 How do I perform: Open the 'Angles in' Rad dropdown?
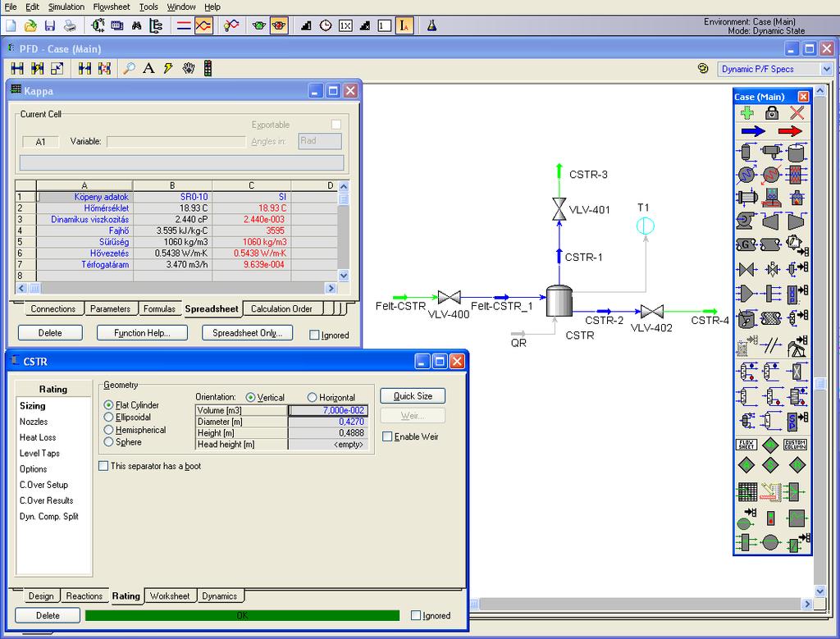(320, 141)
